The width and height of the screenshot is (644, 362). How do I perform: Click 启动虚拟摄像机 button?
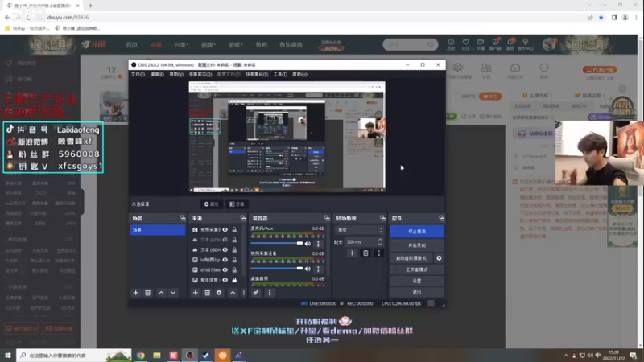(411, 258)
